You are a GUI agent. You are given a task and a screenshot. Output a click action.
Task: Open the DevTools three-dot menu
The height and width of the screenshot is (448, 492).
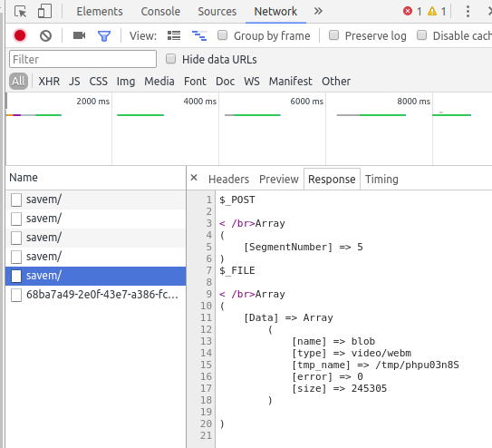coord(468,12)
